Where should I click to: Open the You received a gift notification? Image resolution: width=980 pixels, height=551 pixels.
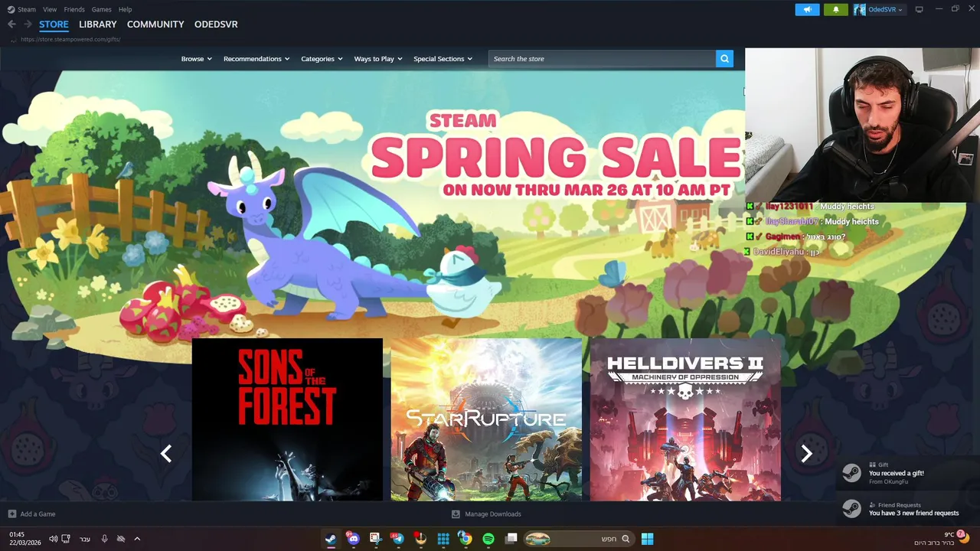tap(907, 474)
